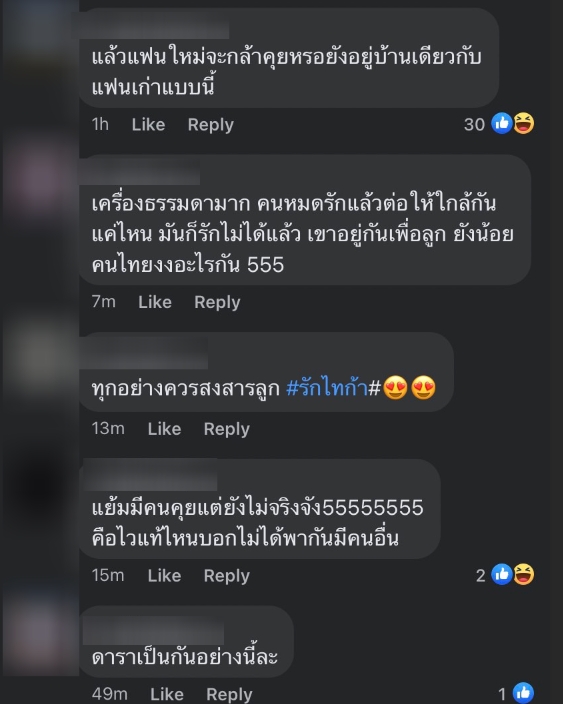Reply to the comment posted 15m ago
The image size is (563, 704).
tap(227, 576)
